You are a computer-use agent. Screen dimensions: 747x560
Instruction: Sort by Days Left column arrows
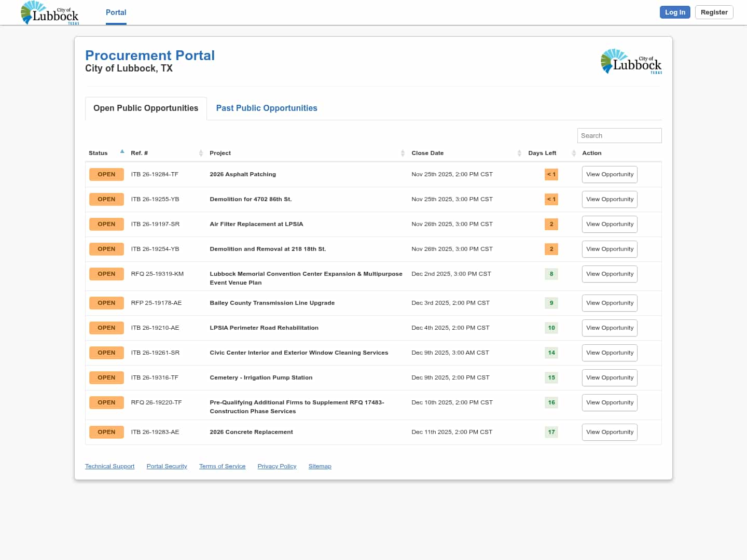574,153
